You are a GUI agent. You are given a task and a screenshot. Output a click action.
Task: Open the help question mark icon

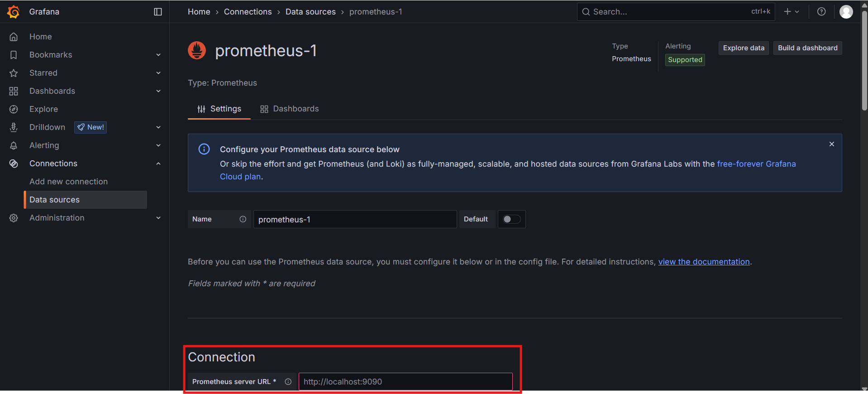(x=821, y=12)
